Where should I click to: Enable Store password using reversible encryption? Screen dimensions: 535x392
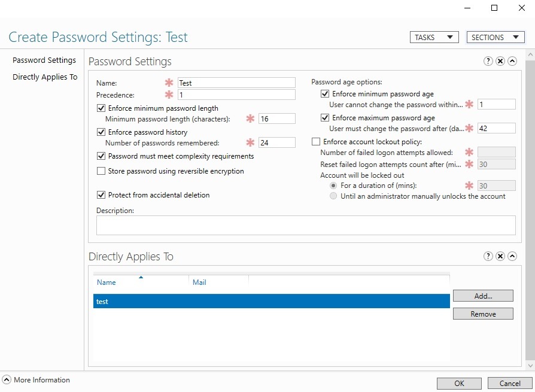[x=101, y=171]
